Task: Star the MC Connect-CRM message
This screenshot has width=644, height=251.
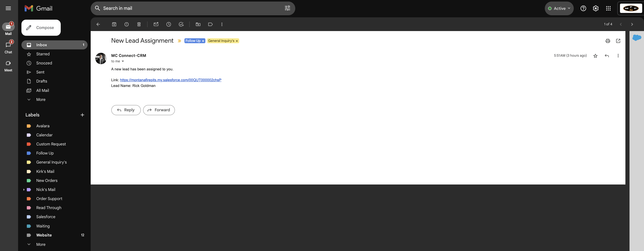Action: point(595,56)
